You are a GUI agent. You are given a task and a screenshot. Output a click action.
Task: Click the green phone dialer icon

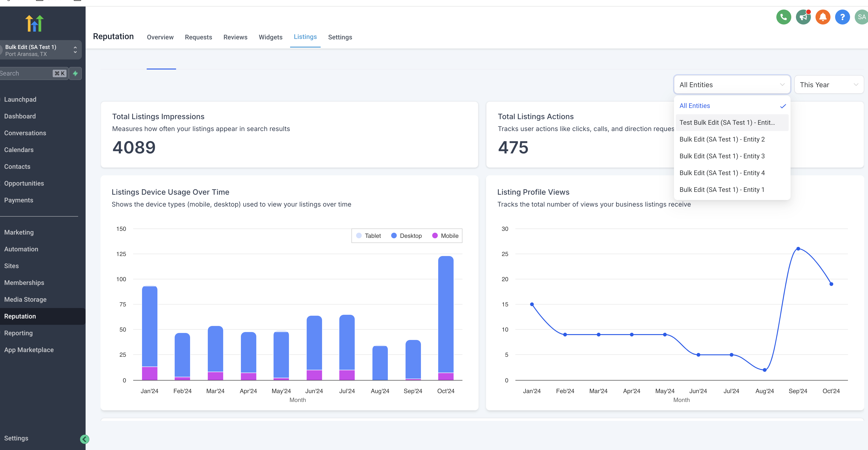click(x=783, y=17)
